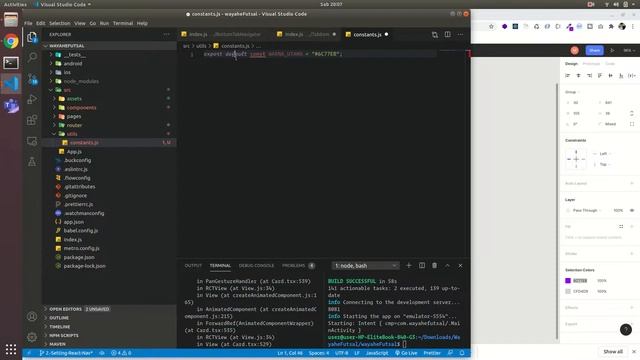Click the purple selection color swatch in Figma
This screenshot has width=640, height=360.
point(568,280)
